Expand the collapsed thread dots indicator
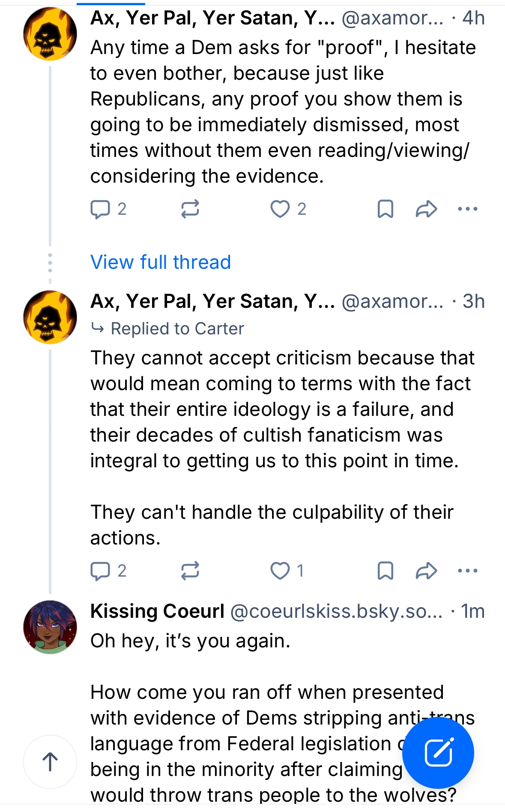505x812 pixels. click(50, 263)
